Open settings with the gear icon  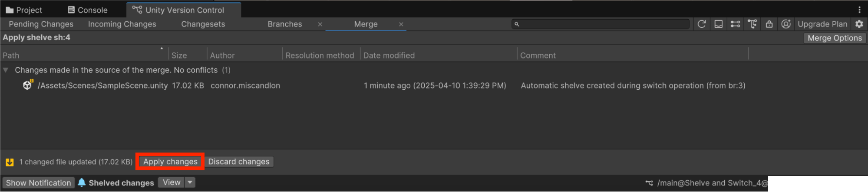[859, 24]
